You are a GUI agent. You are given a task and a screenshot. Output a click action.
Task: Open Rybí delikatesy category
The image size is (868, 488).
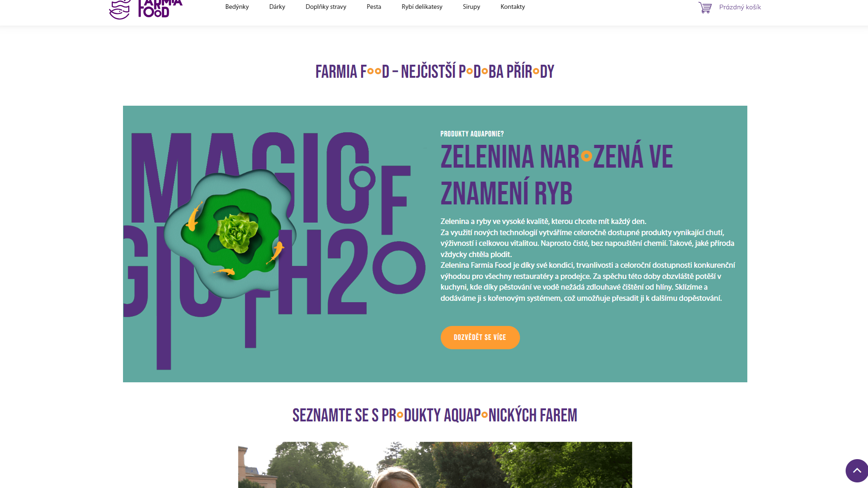point(422,7)
